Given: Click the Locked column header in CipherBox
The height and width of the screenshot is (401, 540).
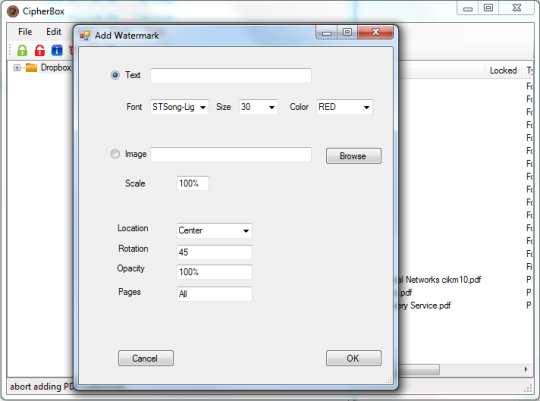Looking at the screenshot, I should 503,70.
